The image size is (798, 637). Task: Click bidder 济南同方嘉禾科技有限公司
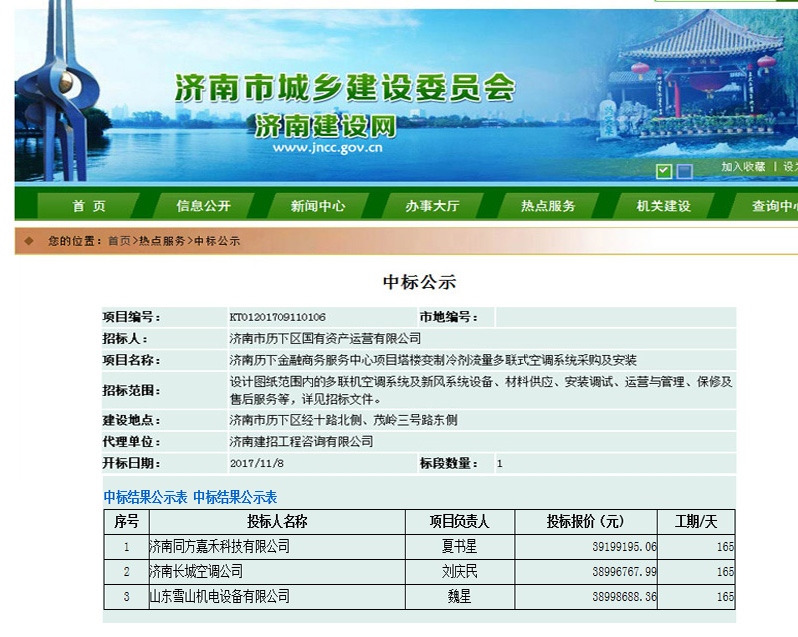pos(219,546)
